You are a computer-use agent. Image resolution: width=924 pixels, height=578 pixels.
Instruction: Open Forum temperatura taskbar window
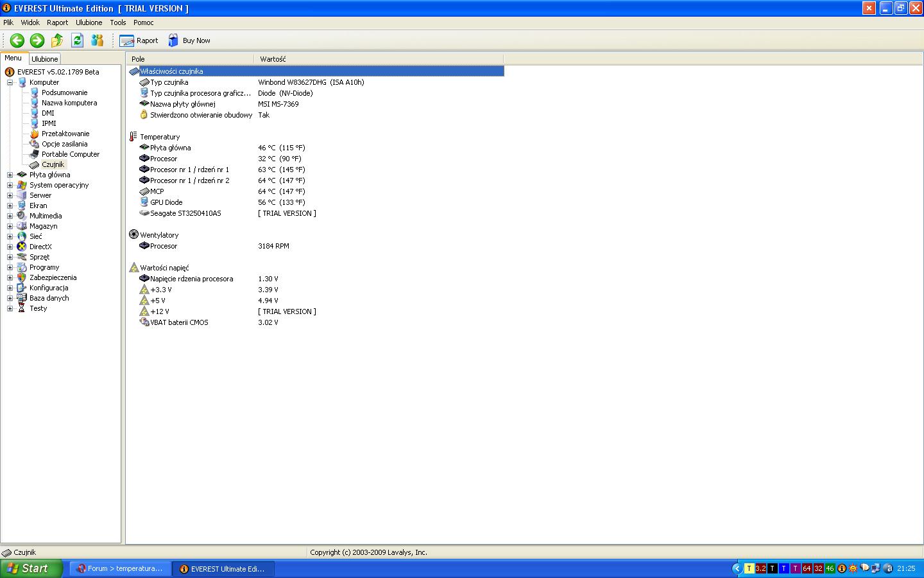[x=120, y=569]
